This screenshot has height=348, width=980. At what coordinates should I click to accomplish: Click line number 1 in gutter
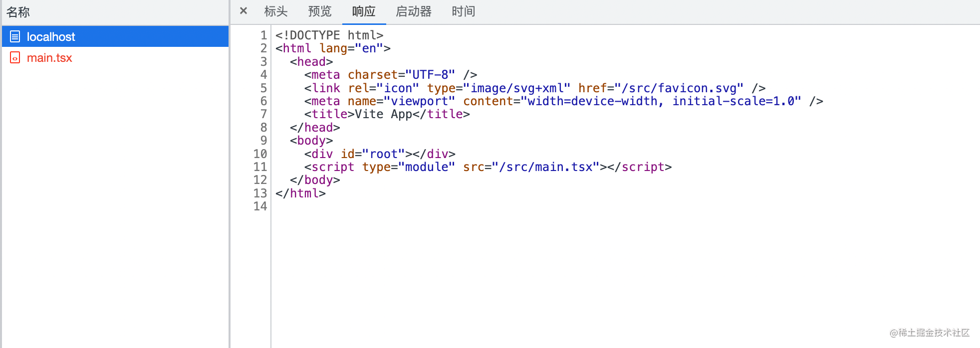click(263, 35)
